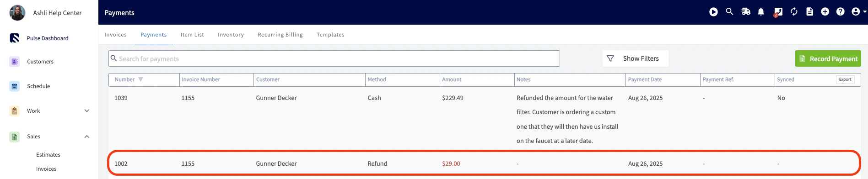Click the refunded water filter note text
The height and width of the screenshot is (179, 868).
click(x=567, y=119)
